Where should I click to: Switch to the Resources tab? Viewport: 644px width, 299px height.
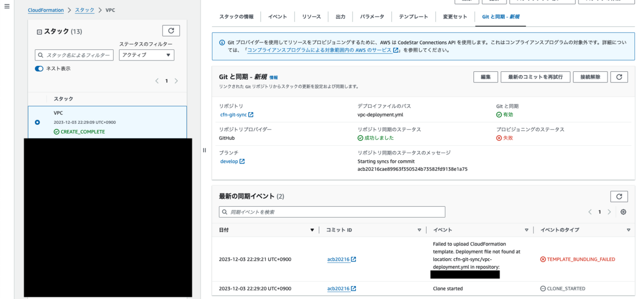pyautogui.click(x=311, y=17)
